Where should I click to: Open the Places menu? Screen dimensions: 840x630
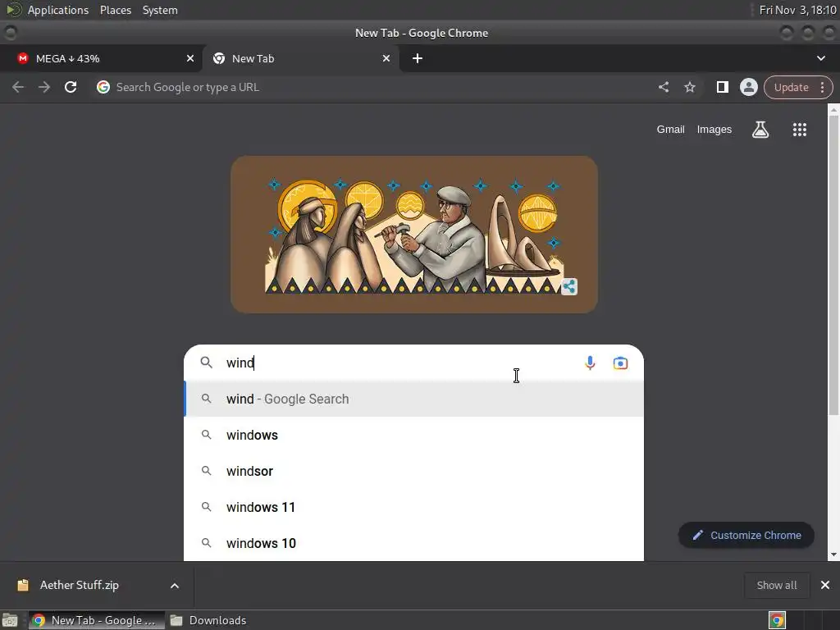[115, 10]
